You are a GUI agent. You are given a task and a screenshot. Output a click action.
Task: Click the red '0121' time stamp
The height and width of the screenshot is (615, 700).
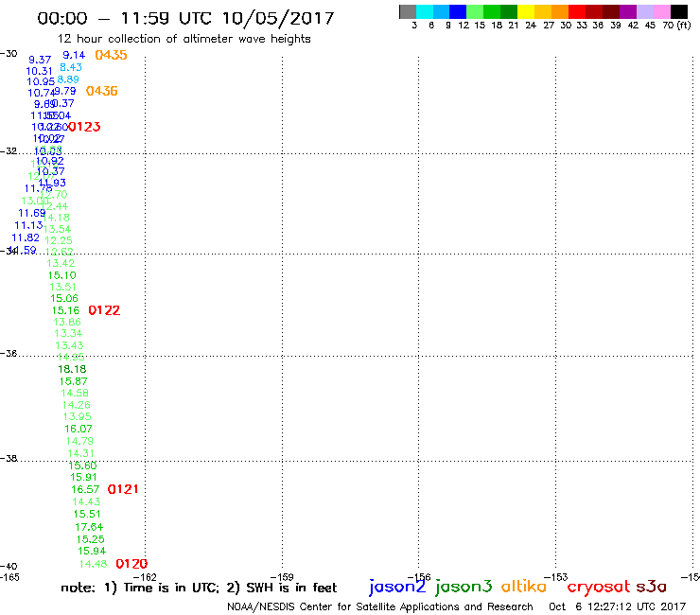tap(123, 489)
